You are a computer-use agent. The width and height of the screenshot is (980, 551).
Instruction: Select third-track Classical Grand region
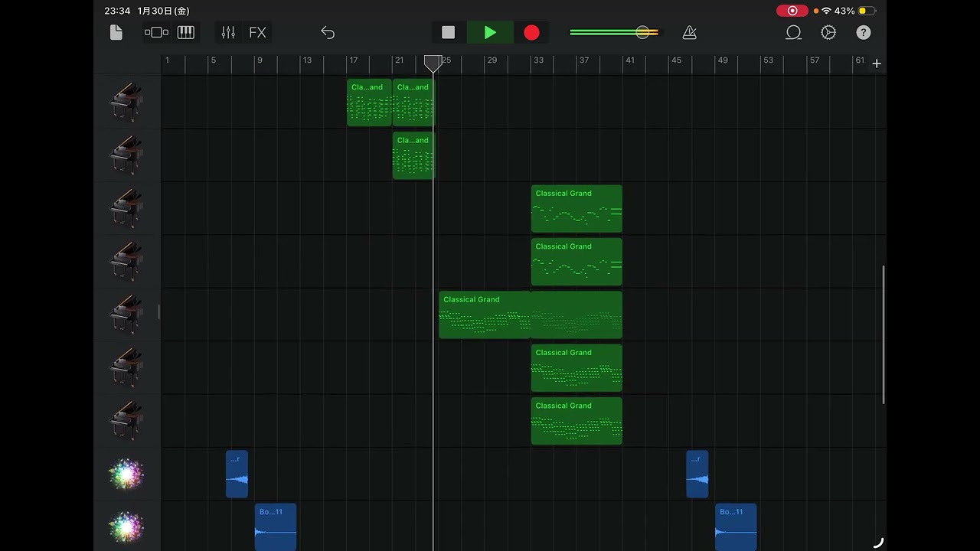click(x=577, y=209)
